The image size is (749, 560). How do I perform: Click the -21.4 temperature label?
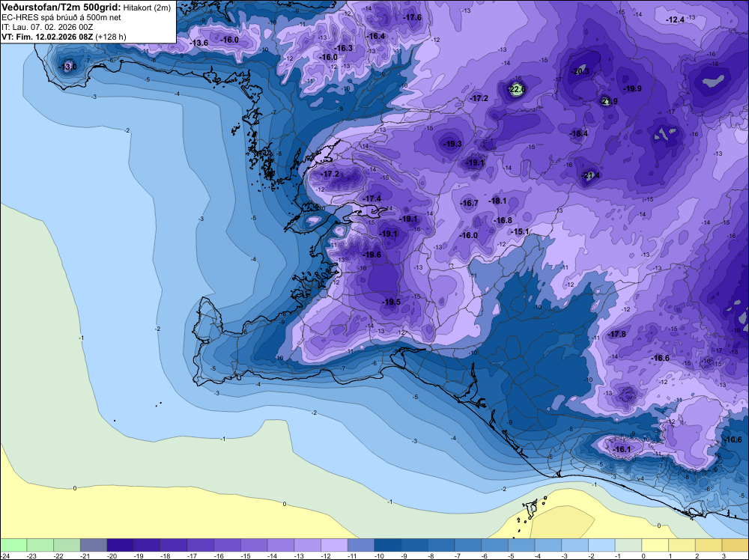click(x=591, y=176)
